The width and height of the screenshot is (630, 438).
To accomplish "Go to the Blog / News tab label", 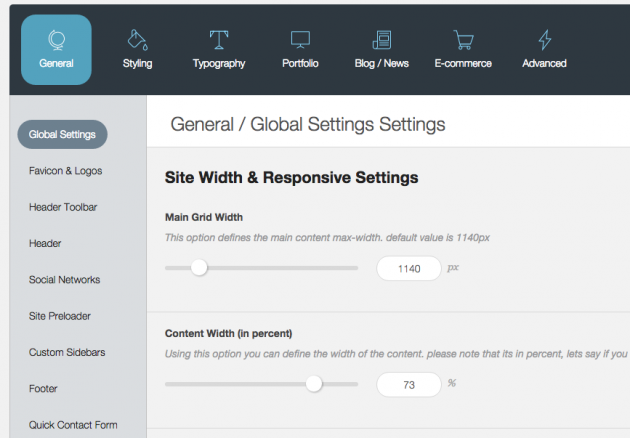I will 382,63.
